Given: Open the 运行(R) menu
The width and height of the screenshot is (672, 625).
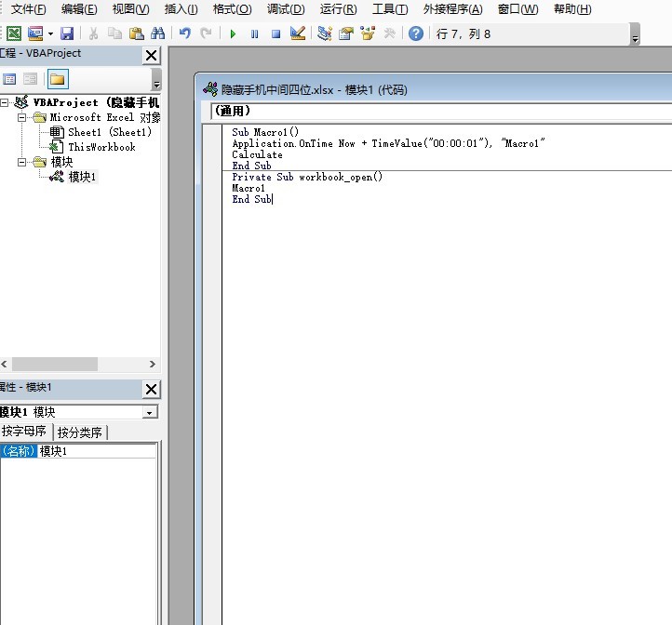Looking at the screenshot, I should tap(338, 9).
